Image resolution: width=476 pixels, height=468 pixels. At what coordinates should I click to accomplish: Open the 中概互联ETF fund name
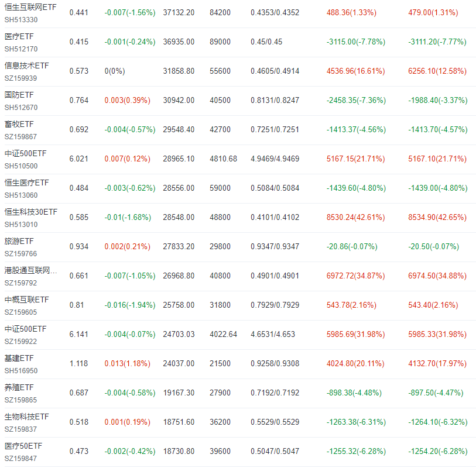pos(26,300)
